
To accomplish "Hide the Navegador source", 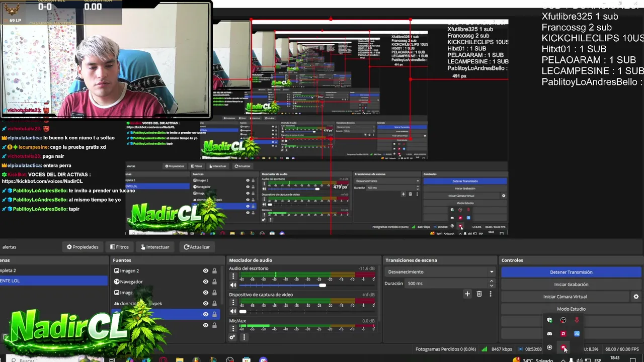I will tap(205, 282).
